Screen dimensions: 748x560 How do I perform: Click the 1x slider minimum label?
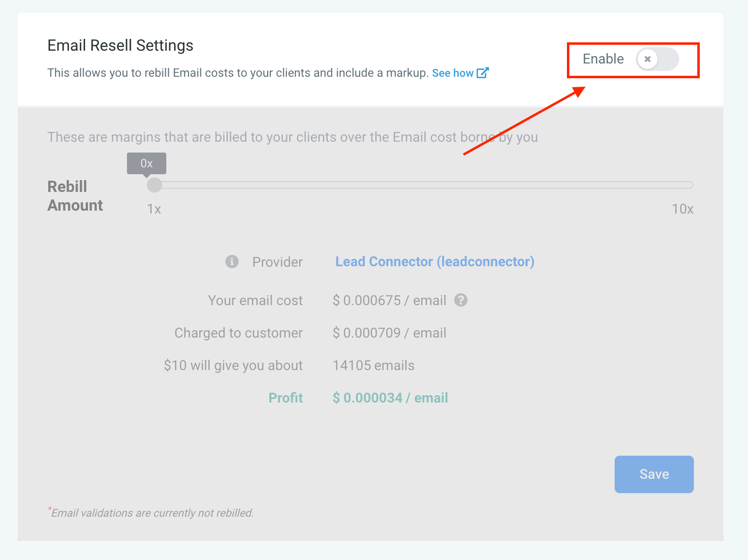(154, 209)
